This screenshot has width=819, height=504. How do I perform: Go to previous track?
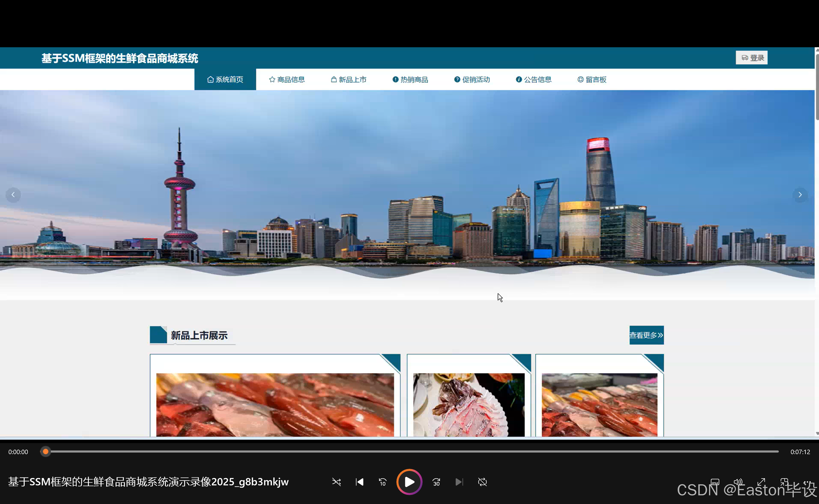click(359, 482)
